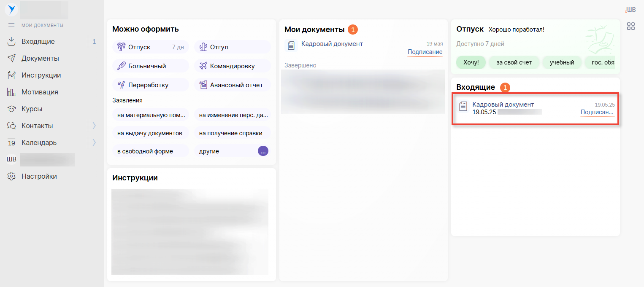Click the purple ellipsis more button
644x287 pixels.
point(263,151)
